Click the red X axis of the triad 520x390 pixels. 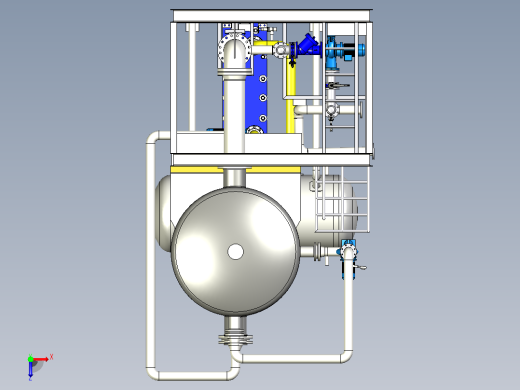pos(42,359)
